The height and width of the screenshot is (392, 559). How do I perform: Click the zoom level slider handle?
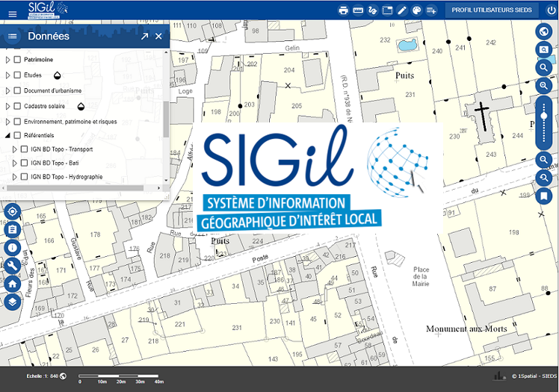point(543,116)
